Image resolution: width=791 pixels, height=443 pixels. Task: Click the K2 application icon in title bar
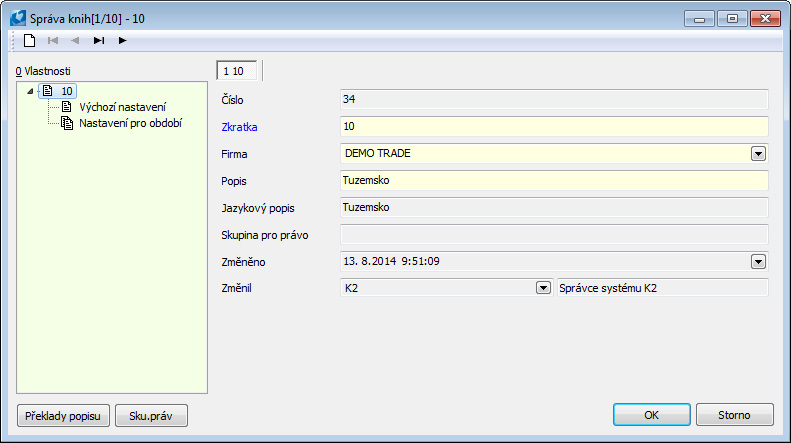click(x=18, y=18)
